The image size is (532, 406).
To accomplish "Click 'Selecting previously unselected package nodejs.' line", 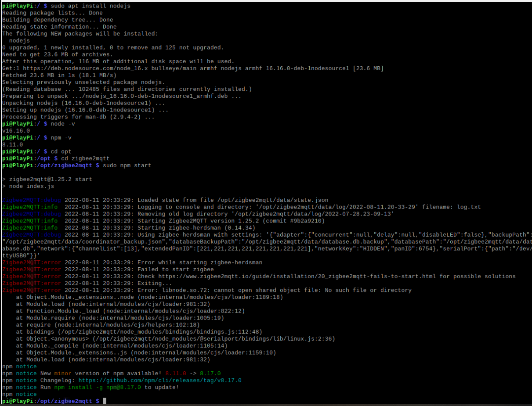I will [x=83, y=83].
